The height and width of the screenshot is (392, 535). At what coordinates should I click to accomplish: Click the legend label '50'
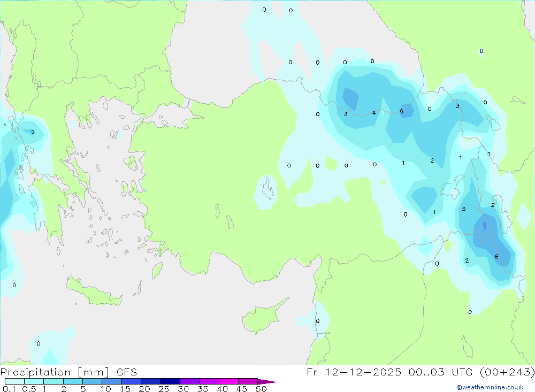point(261,389)
